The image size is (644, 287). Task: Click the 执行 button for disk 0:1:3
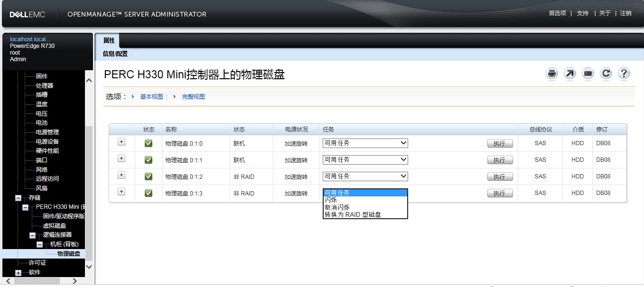pos(500,193)
